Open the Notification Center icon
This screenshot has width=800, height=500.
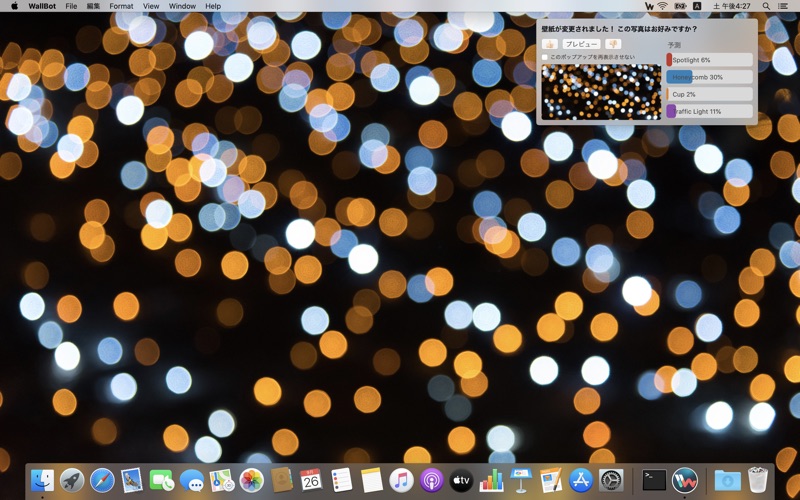pos(783,6)
